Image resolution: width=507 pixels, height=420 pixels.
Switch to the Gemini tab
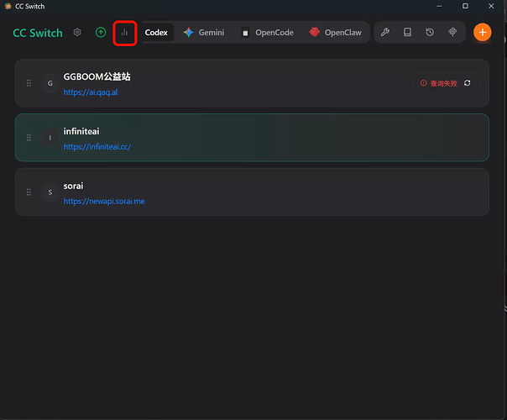tap(204, 33)
